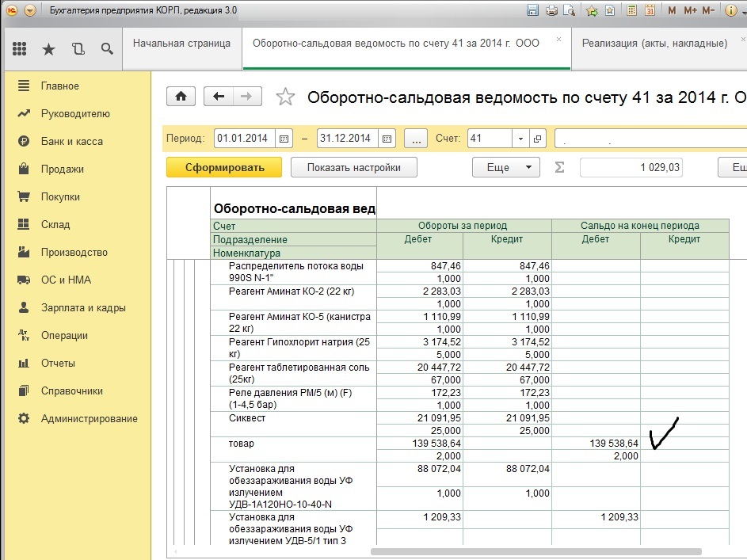
Task: Open the Еще dropdown menu
Action: tap(505, 168)
